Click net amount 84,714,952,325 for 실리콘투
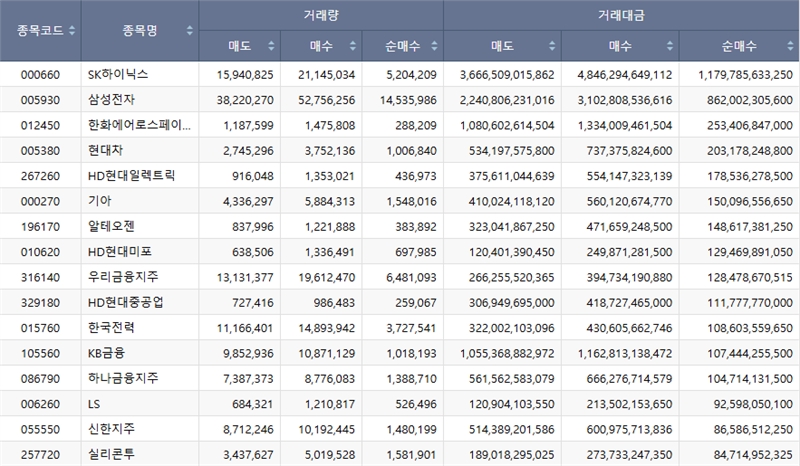 pos(753,455)
